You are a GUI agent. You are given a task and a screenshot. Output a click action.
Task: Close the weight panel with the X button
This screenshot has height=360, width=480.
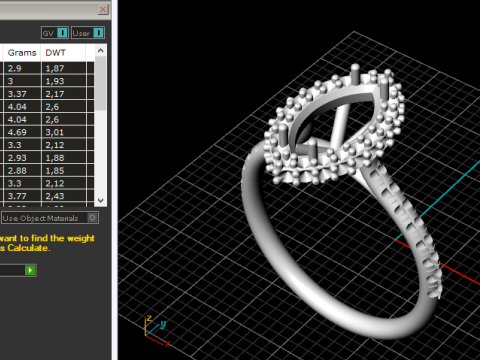pyautogui.click(x=103, y=9)
